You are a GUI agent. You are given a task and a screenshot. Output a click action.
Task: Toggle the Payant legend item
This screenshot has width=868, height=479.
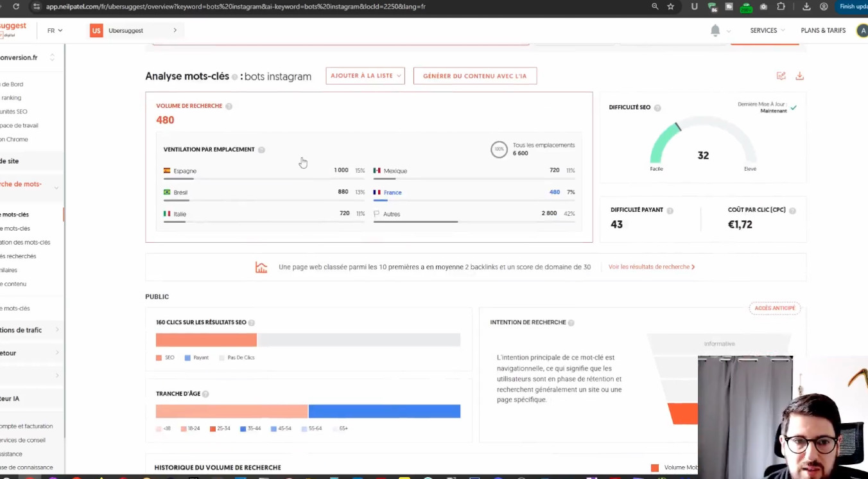196,358
